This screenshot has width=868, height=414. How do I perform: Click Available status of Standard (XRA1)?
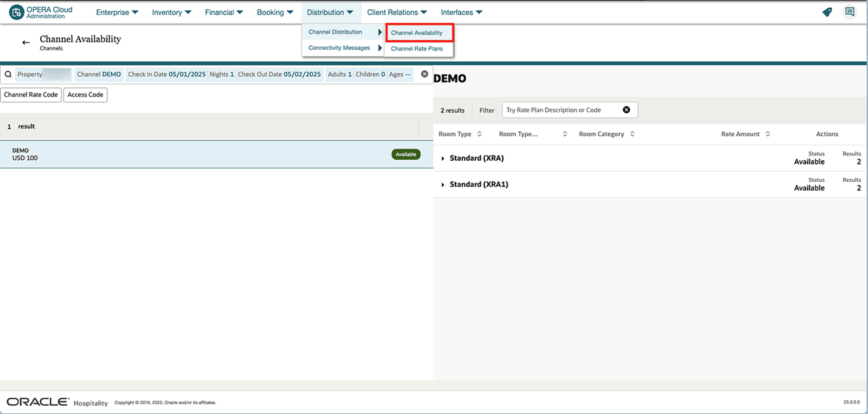(809, 188)
